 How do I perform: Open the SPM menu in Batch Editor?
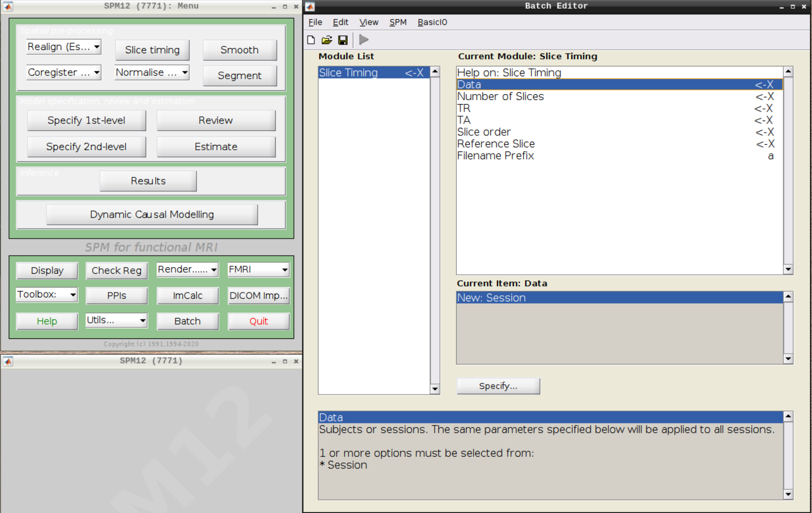[x=398, y=22]
